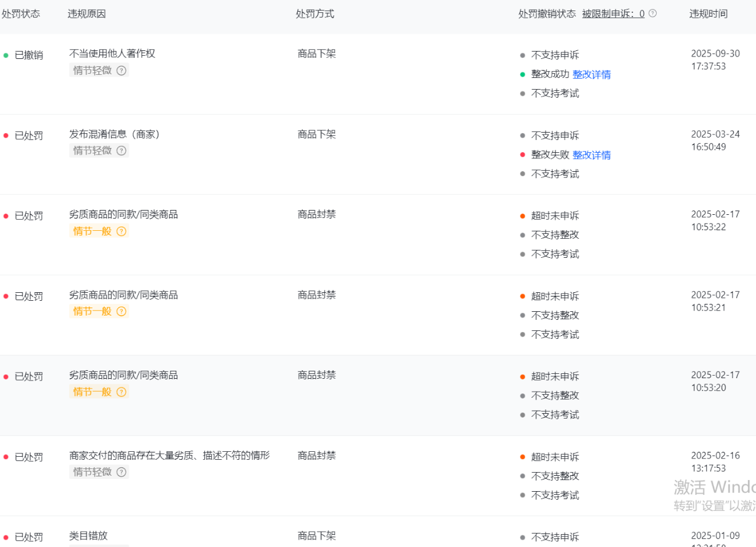
Task: Select the 发布混淆信息（商家） violation reason
Action: 115,134
